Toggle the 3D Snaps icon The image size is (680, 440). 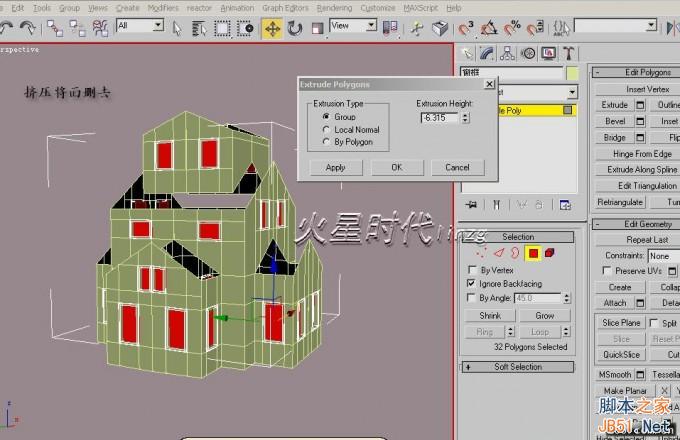click(x=466, y=28)
